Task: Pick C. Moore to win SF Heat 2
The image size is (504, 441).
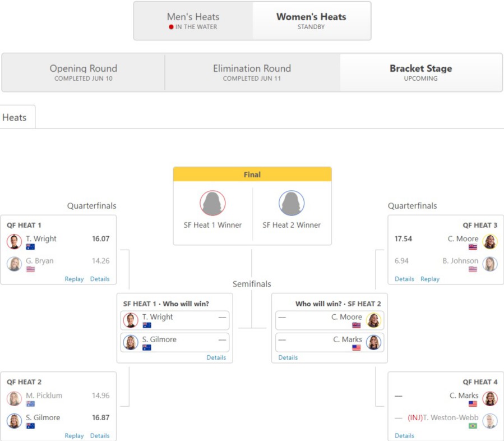Action: [x=330, y=320]
